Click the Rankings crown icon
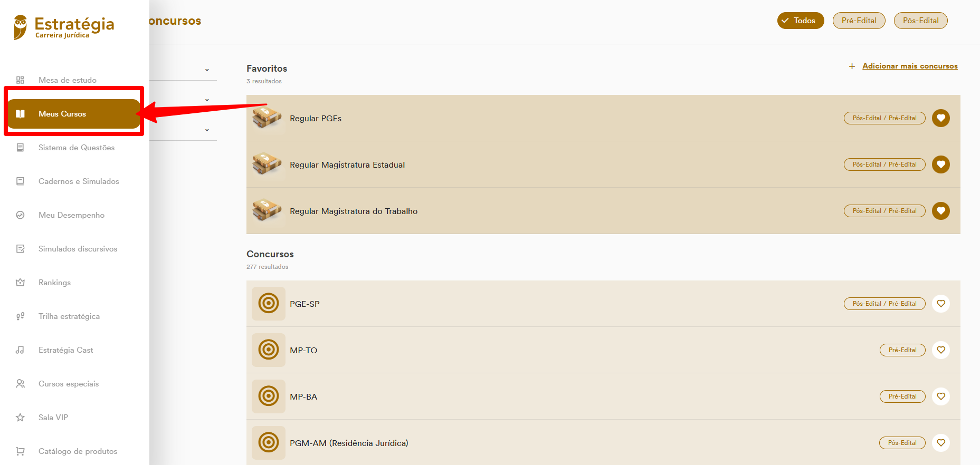 coord(20,283)
